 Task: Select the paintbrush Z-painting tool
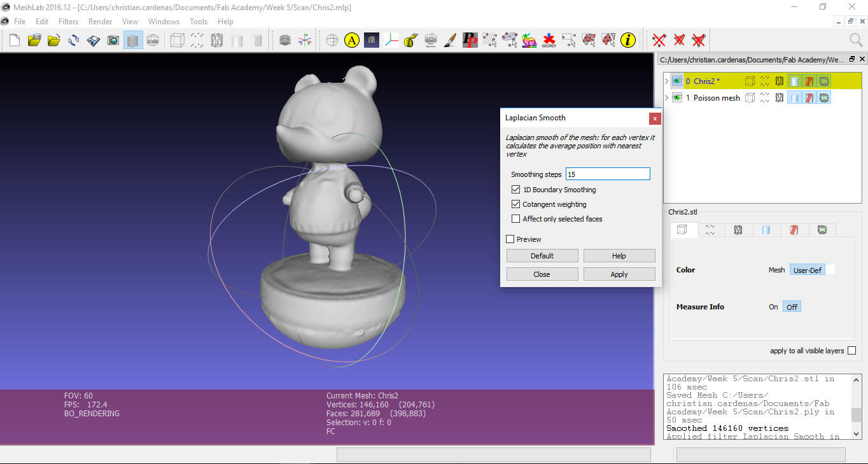pyautogui.click(x=451, y=41)
